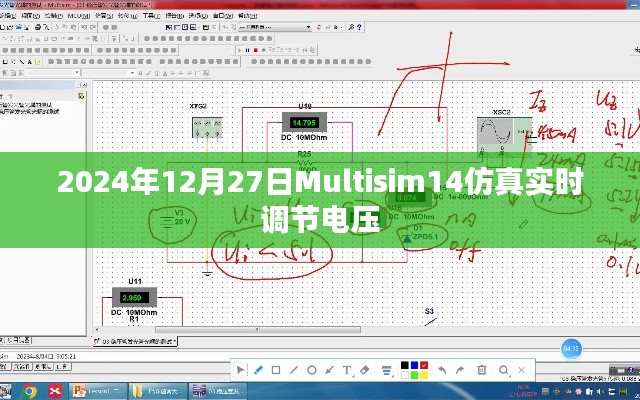Choose the circle annotation tool

pyautogui.click(x=312, y=370)
